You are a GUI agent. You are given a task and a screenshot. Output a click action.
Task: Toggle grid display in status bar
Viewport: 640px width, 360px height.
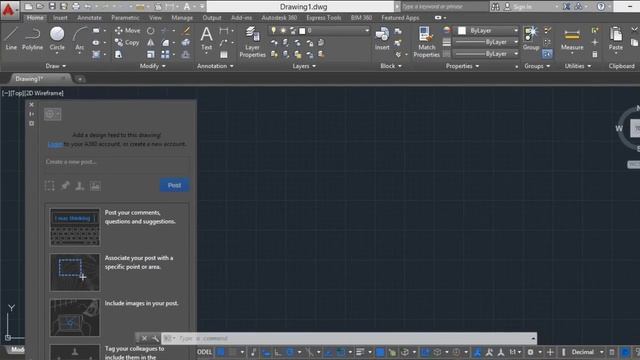coord(221,352)
